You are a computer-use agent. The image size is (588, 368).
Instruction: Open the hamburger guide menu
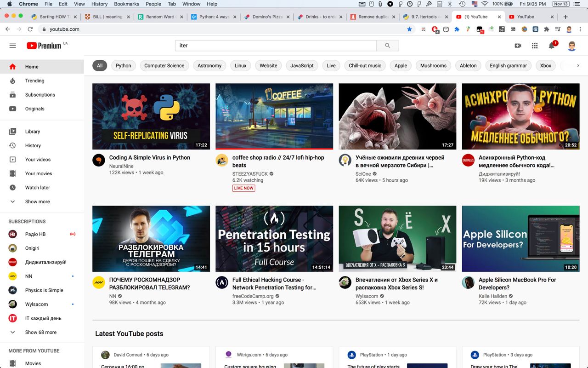click(x=12, y=46)
